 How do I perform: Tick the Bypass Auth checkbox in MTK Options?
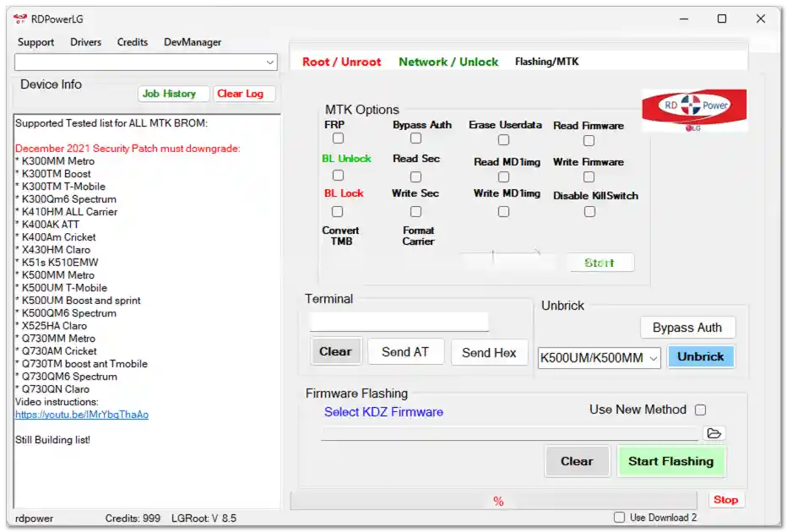(x=415, y=138)
